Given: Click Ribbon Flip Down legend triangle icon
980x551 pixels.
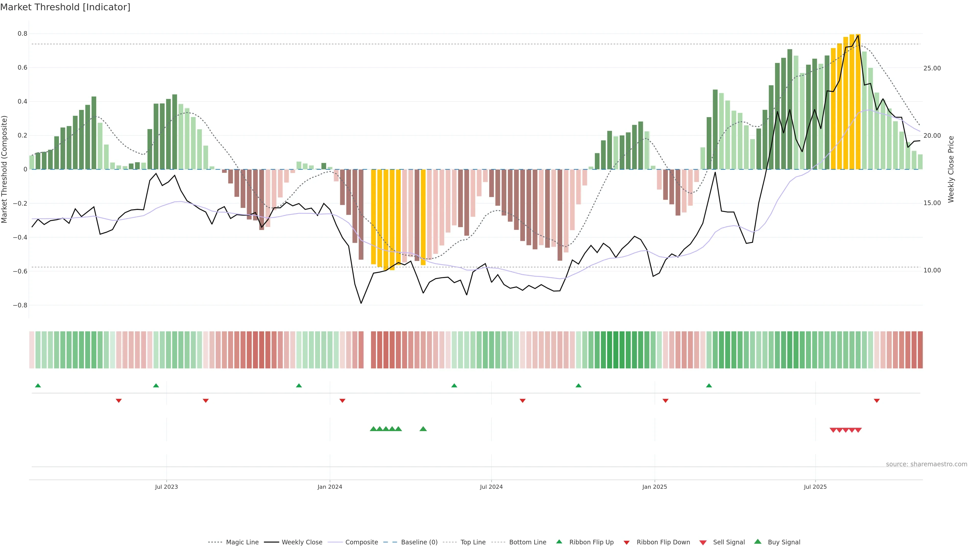Looking at the screenshot, I should point(627,543).
